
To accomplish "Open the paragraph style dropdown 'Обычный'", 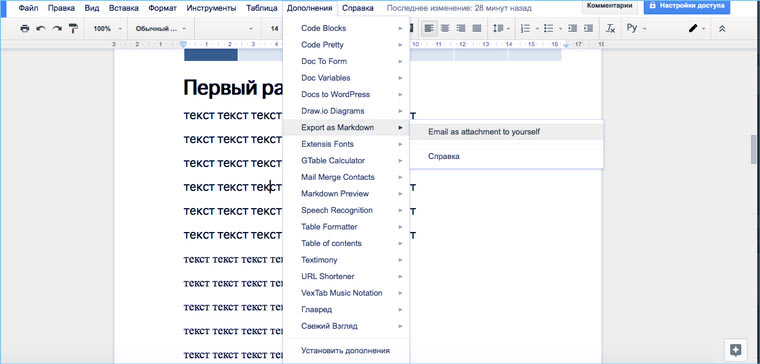I will click(160, 29).
